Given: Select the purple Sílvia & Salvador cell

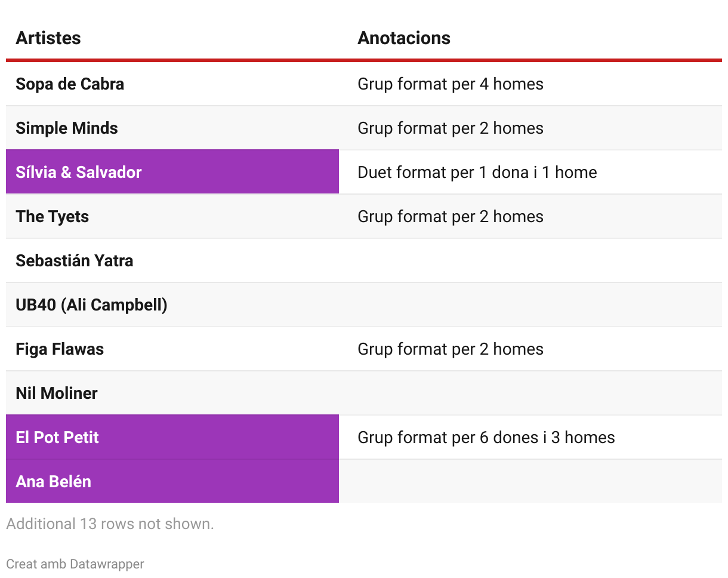Looking at the screenshot, I should (x=79, y=173).
